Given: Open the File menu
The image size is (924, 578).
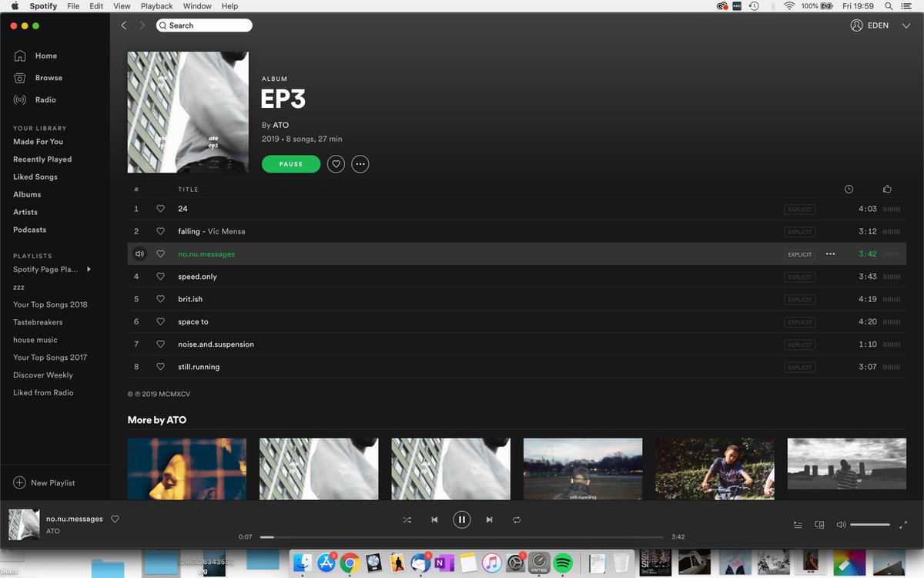Looking at the screenshot, I should pos(73,6).
